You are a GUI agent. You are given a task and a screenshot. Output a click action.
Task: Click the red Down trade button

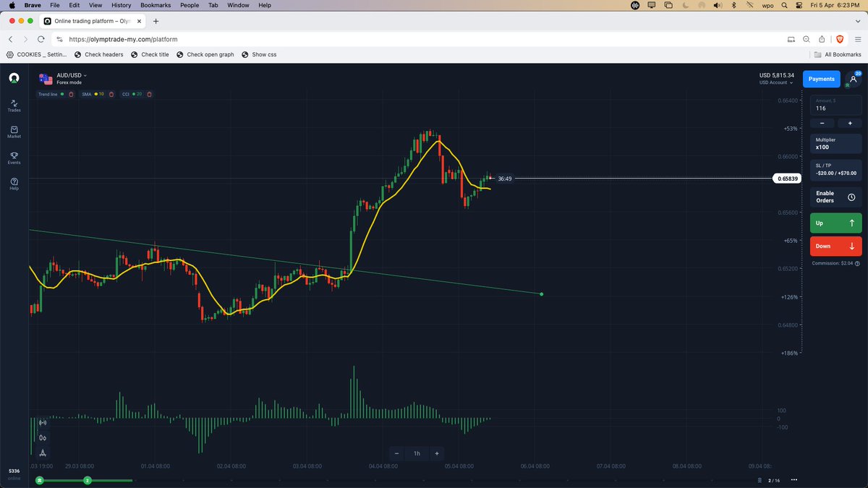click(836, 246)
